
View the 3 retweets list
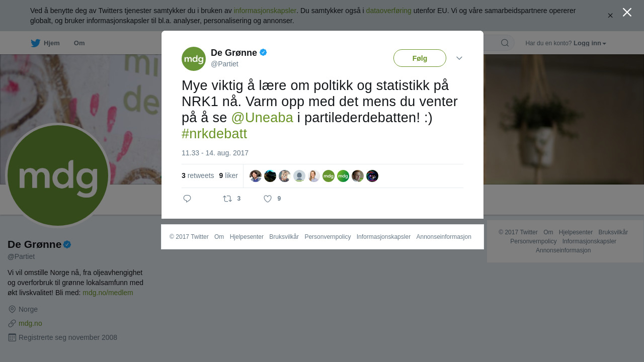[x=198, y=175]
